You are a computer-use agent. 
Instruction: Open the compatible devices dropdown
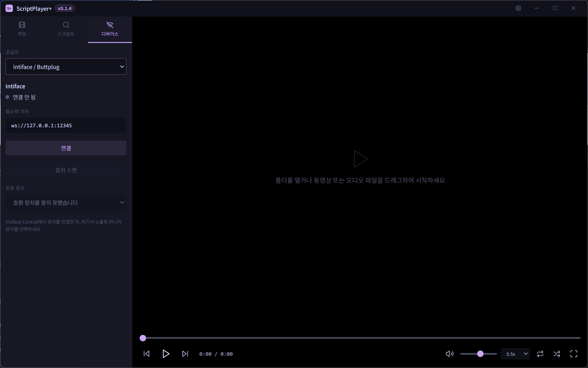point(66,202)
